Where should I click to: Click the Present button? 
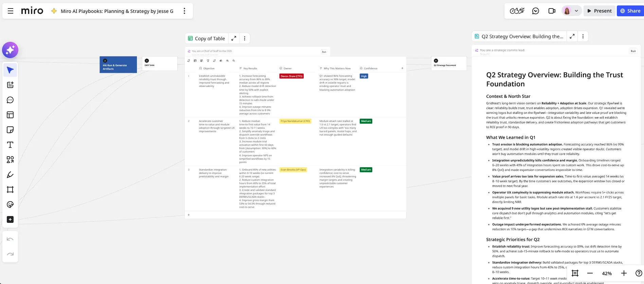pos(600,11)
